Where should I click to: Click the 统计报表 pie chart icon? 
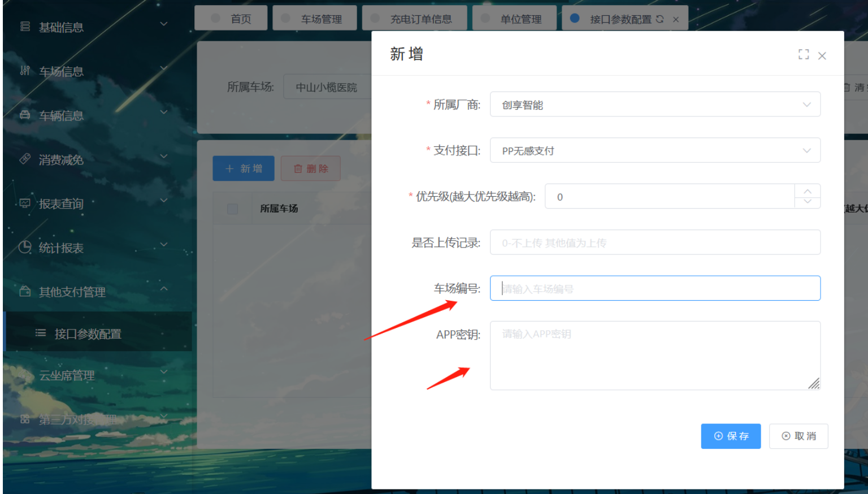(x=25, y=247)
